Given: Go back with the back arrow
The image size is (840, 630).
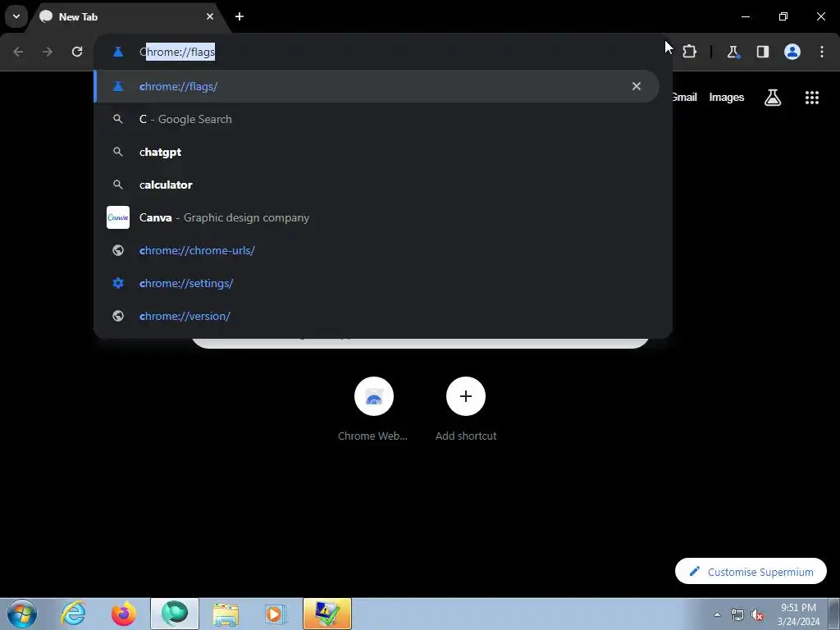Looking at the screenshot, I should click(x=18, y=52).
